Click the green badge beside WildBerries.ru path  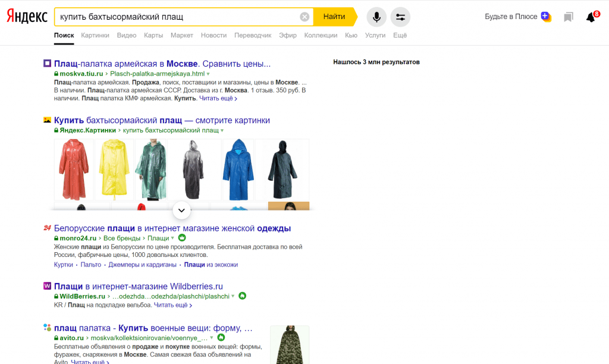tap(242, 296)
